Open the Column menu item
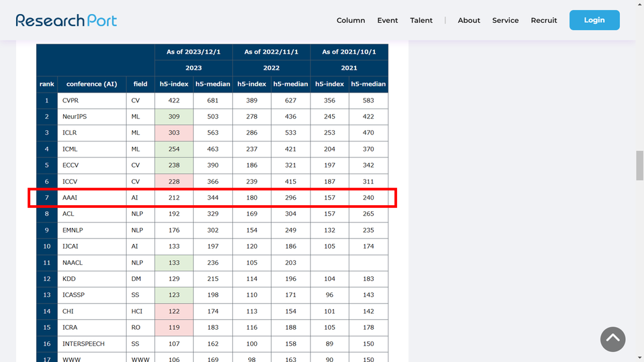The height and width of the screenshot is (362, 644). coord(351,20)
